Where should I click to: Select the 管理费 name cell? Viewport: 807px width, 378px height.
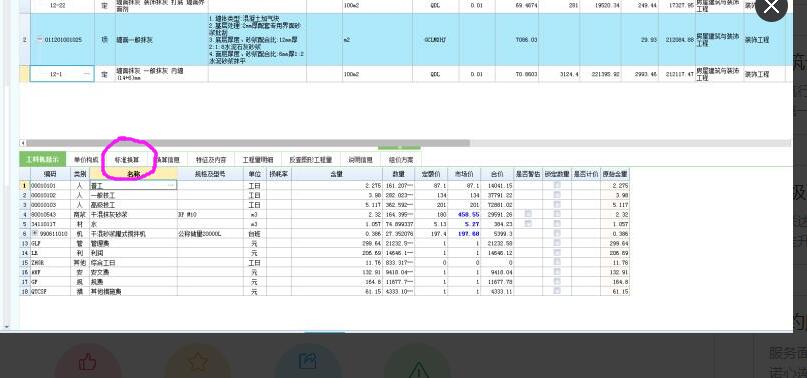pos(133,243)
